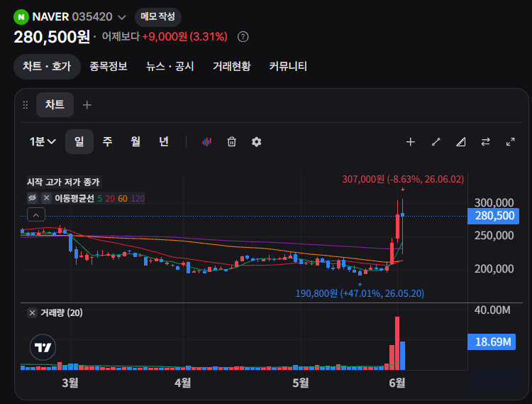The image size is (532, 404).
Task: Click the panel drag handle dots
Action: click(x=26, y=105)
